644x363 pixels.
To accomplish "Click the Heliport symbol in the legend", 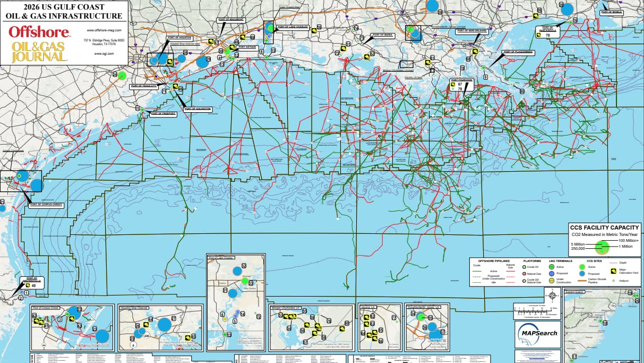I will [x=613, y=281].
